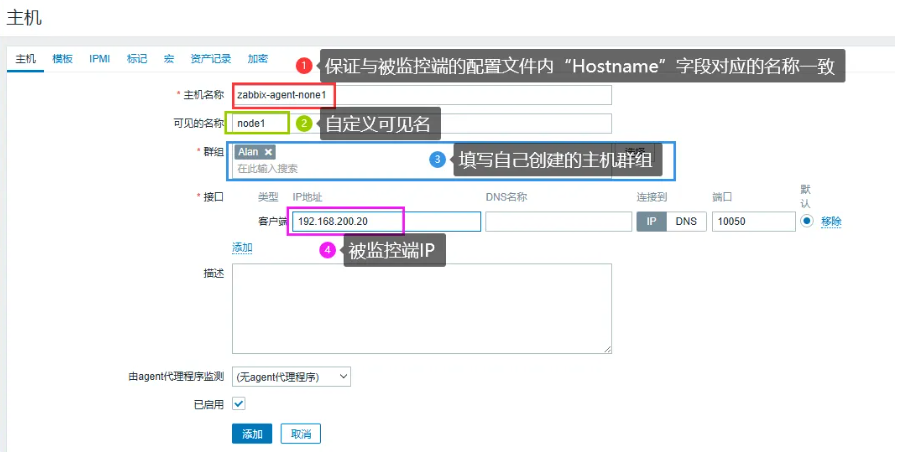Toggle the 已启用 checkbox

(x=239, y=404)
